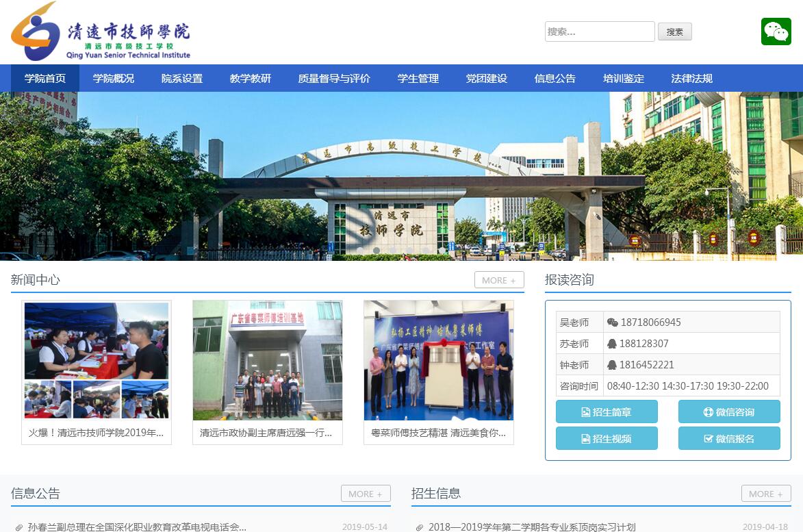Open the 院系设置 menu item
The image size is (803, 532).
(x=182, y=78)
